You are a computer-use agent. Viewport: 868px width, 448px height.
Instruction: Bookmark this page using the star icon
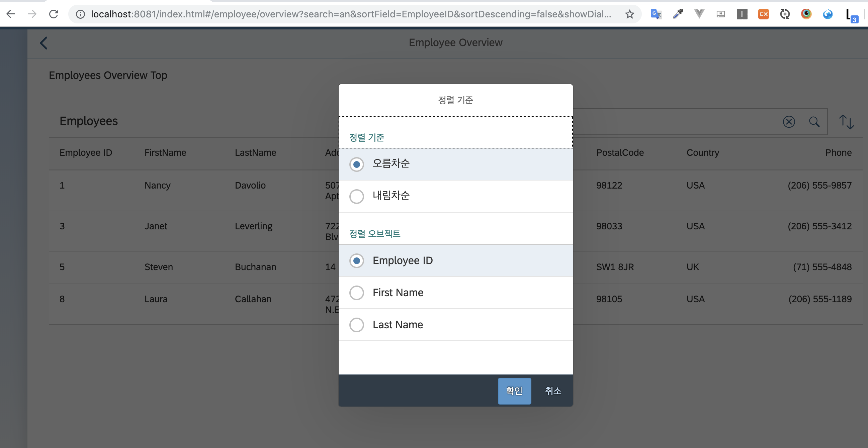point(629,14)
